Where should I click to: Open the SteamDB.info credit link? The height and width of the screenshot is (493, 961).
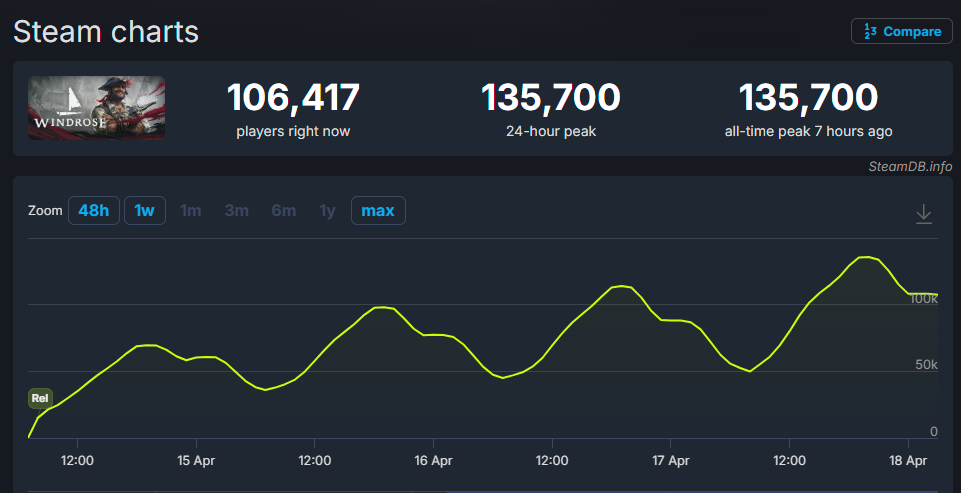910,166
